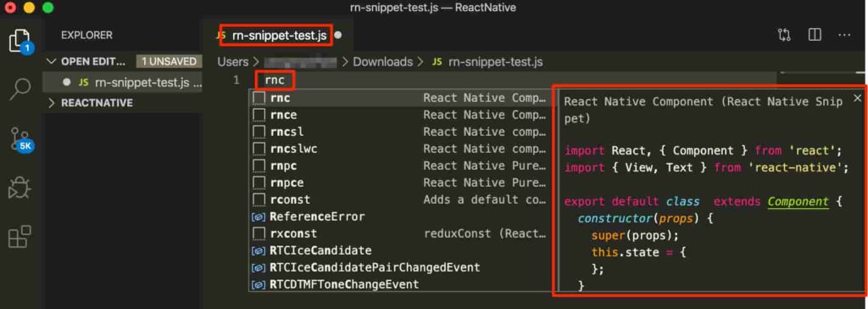Click the 1 UNSAVED badge

click(169, 61)
